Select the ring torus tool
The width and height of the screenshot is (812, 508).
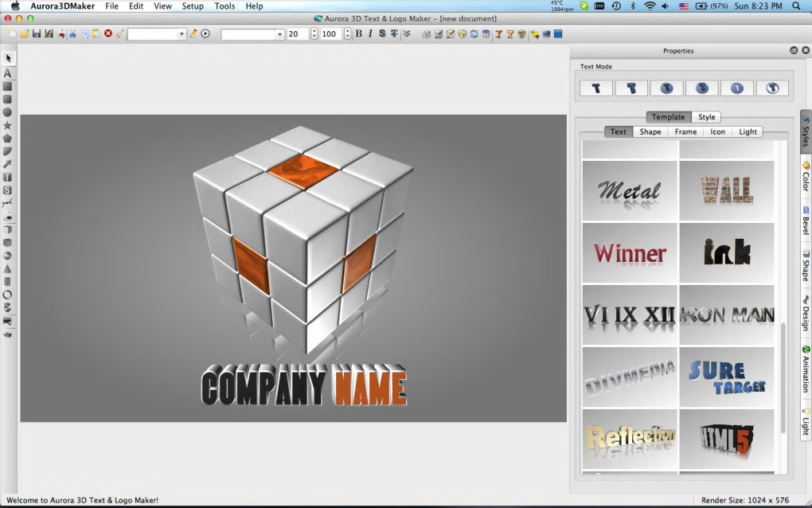(x=8, y=295)
